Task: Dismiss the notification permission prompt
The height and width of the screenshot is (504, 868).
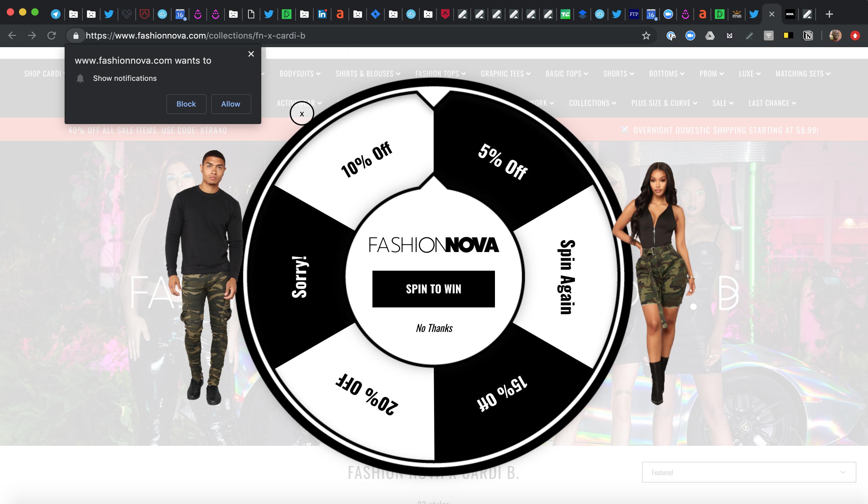Action: click(251, 54)
